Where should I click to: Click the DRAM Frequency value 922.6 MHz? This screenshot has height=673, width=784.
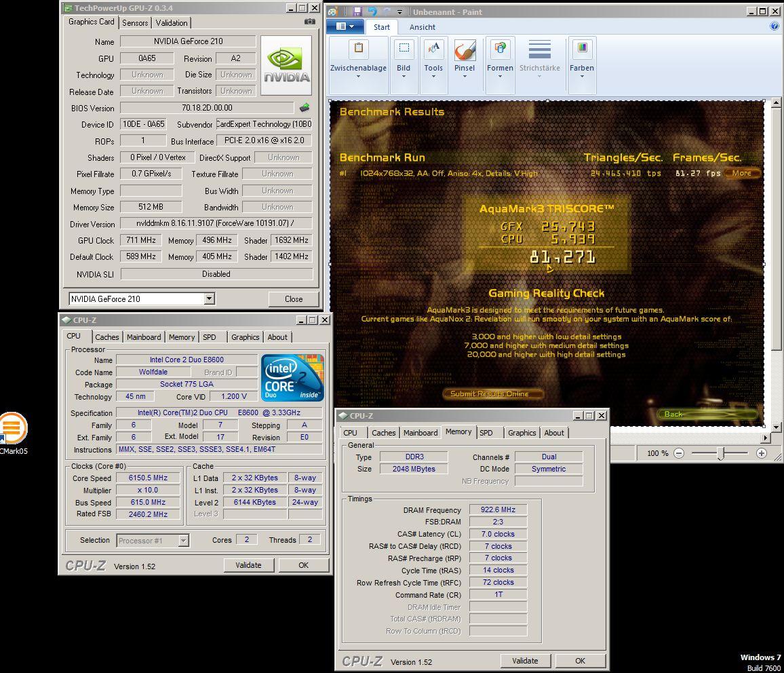point(498,509)
